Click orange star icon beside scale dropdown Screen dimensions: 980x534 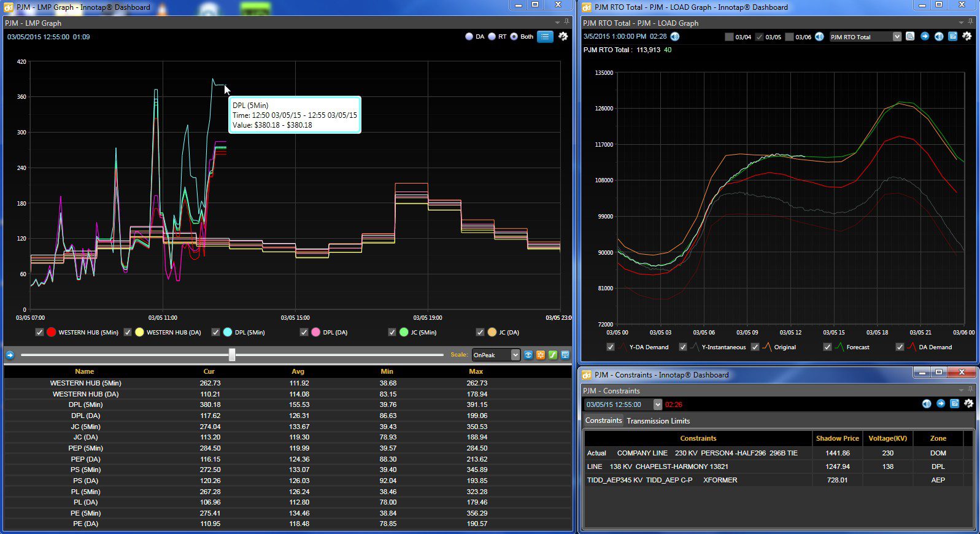click(541, 355)
